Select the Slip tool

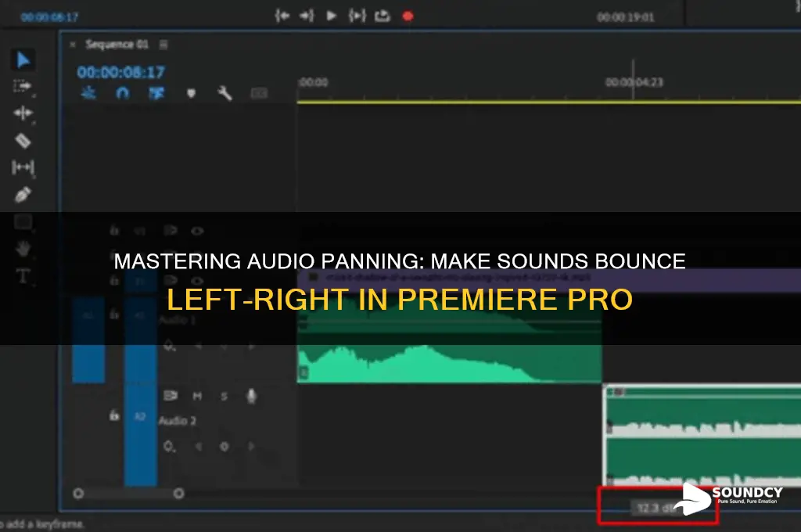(23, 167)
